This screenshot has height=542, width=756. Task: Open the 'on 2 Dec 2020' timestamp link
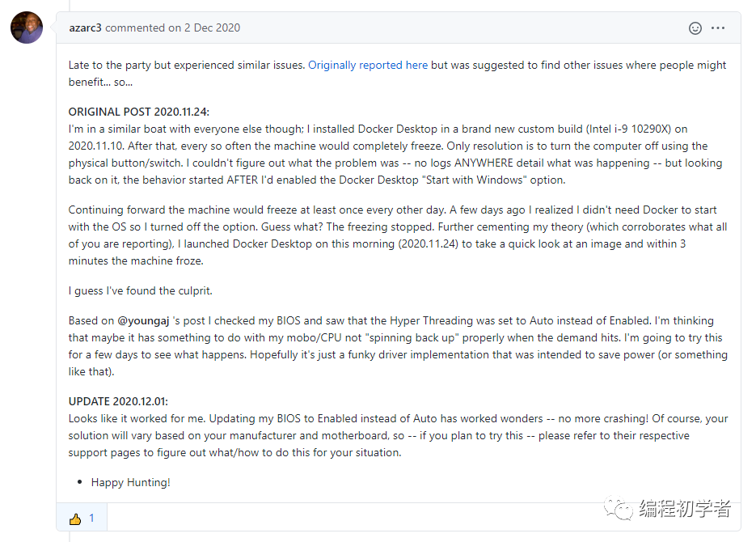(204, 28)
